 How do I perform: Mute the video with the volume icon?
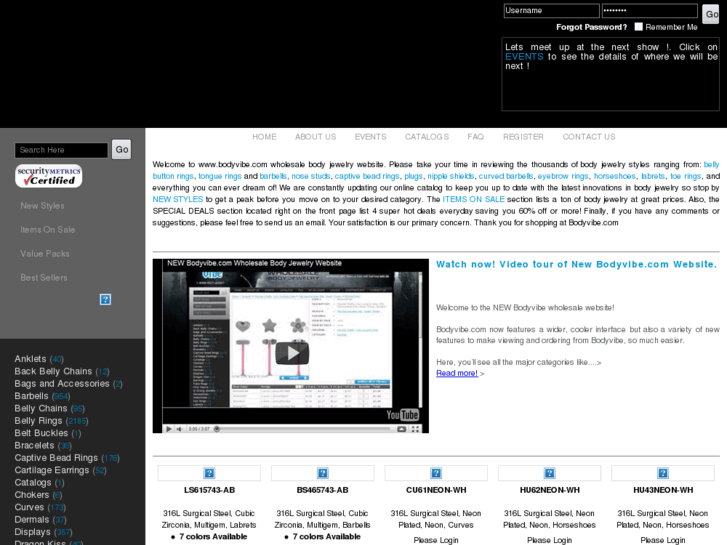(179, 429)
